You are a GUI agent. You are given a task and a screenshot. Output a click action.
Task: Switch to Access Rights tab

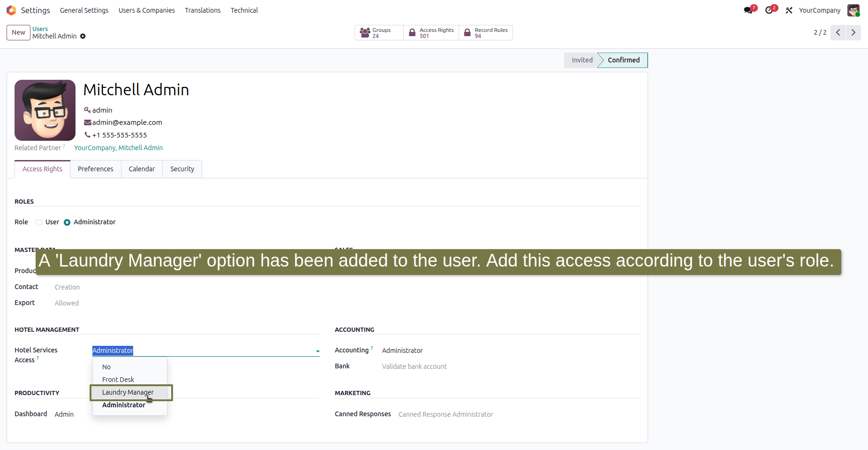(42, 169)
